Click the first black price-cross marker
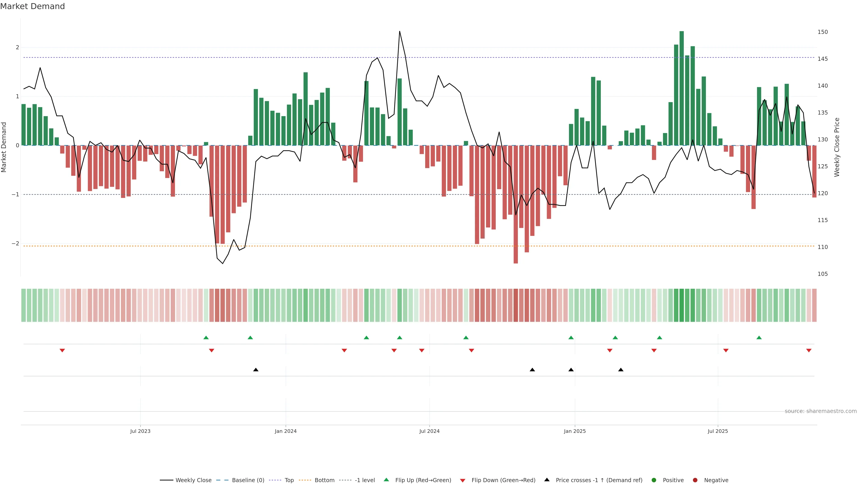This screenshot has height=488, width=868. [256, 369]
